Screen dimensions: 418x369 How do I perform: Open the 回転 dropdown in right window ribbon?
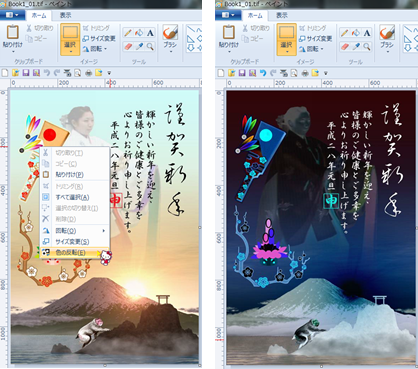312,49
